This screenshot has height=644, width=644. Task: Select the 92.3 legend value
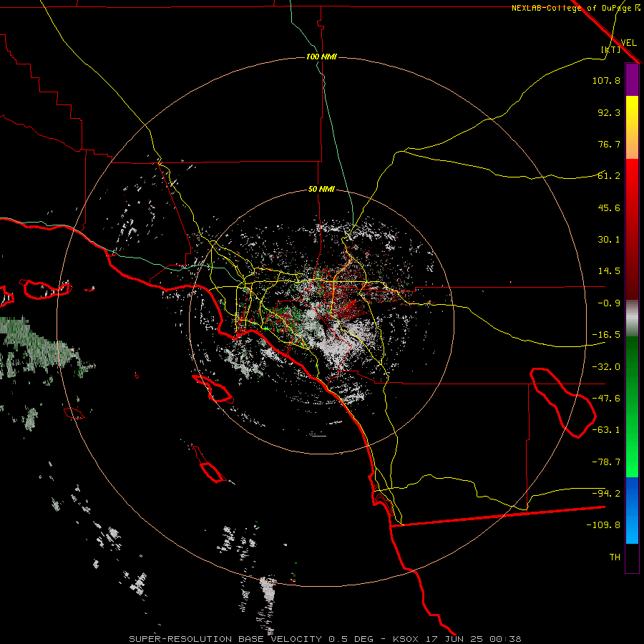609,112
